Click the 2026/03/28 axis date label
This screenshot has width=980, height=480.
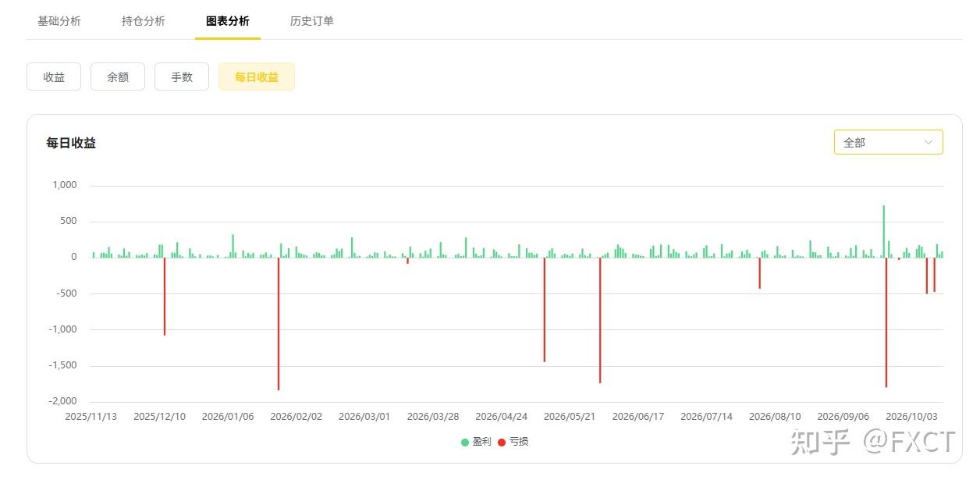click(433, 417)
